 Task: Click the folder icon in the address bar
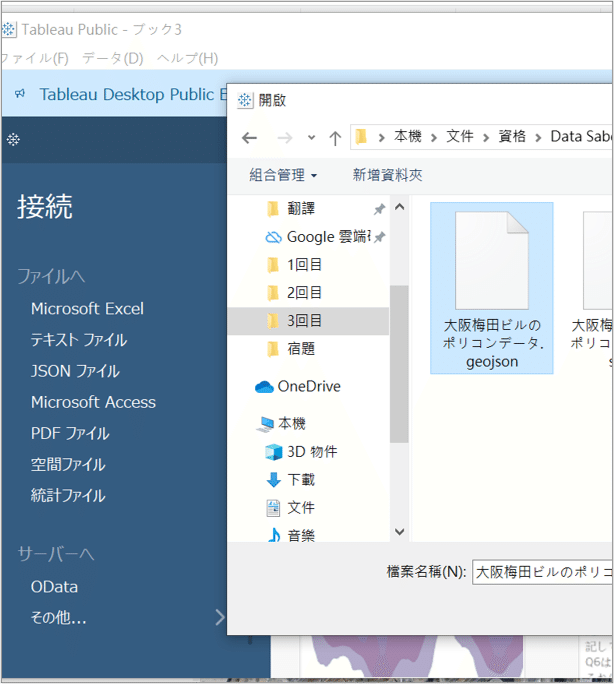tap(361, 137)
